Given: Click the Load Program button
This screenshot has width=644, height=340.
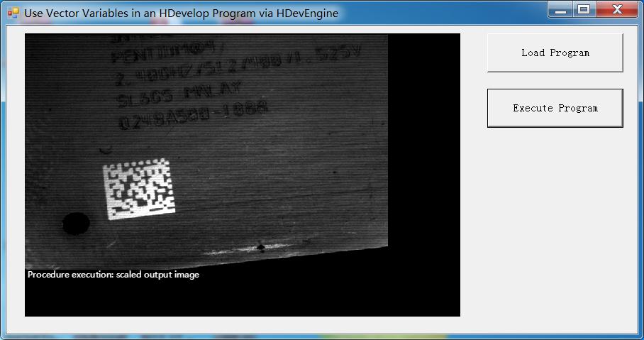Looking at the screenshot, I should [555, 53].
